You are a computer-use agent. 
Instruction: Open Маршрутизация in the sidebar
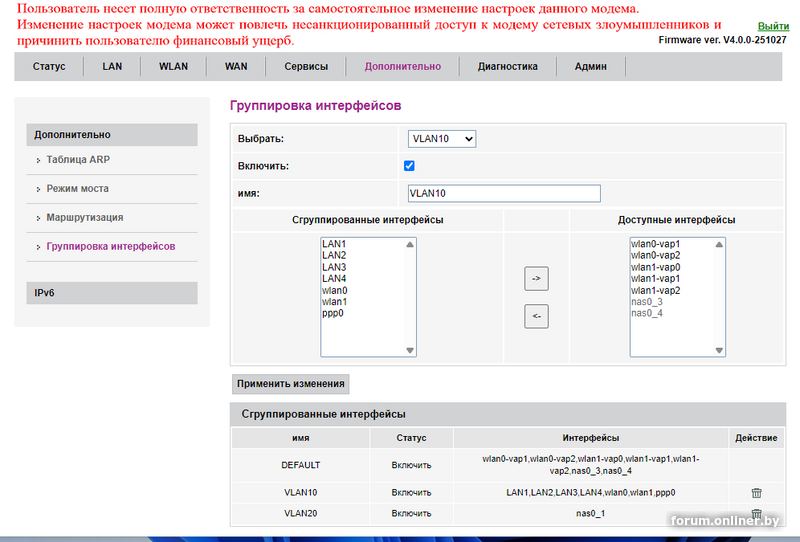[85, 217]
